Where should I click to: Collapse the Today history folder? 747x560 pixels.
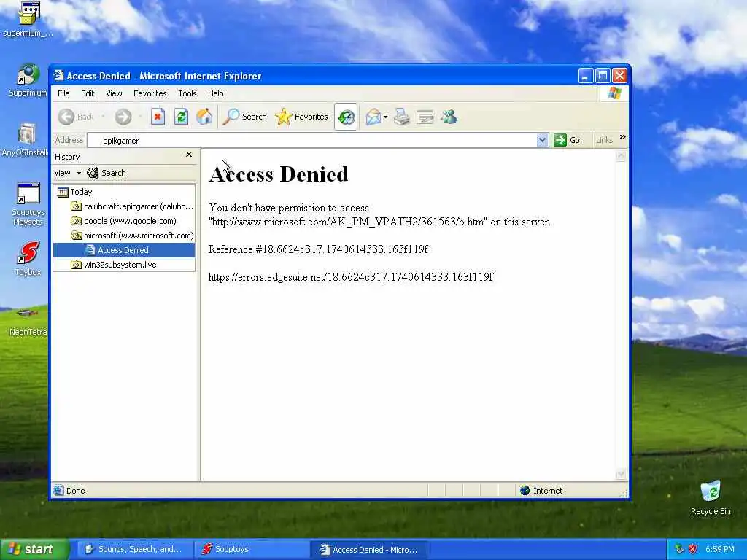coord(75,192)
